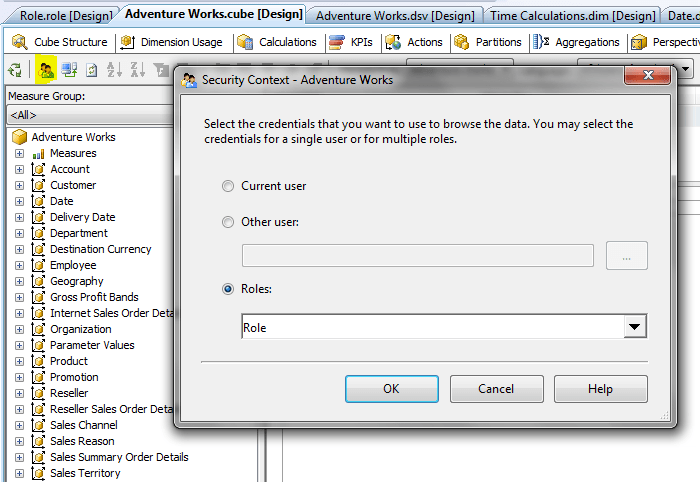The width and height of the screenshot is (700, 482).
Task: Open the Dimension Usage tab
Action: [x=172, y=42]
